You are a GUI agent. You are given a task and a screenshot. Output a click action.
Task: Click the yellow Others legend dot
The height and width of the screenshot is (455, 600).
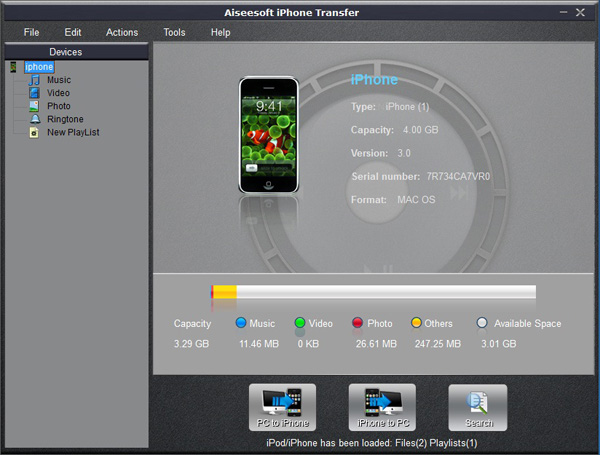click(x=416, y=323)
